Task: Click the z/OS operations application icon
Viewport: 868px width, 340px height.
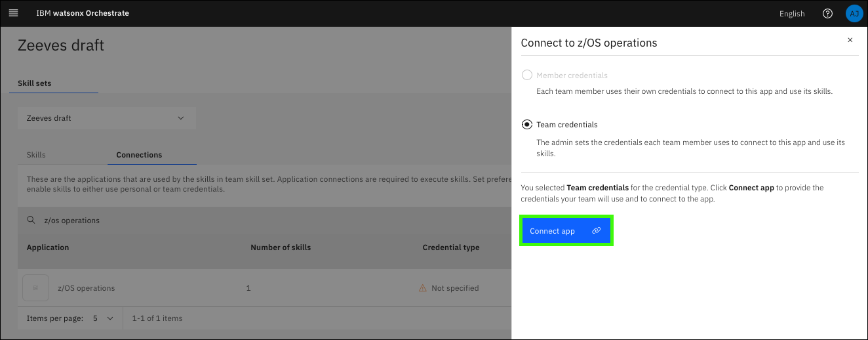Action: [35, 288]
